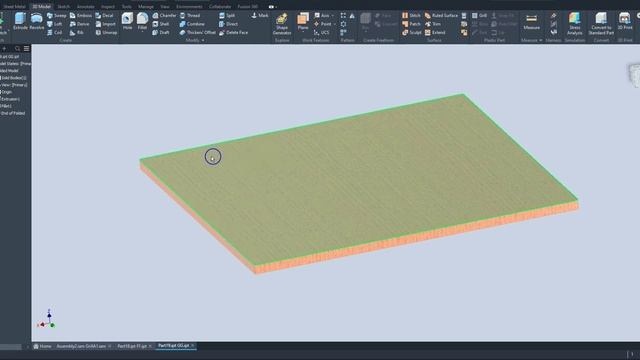Screen dimensions: 640x360
Task: Select the Grill plastic part tool
Action: click(480, 16)
